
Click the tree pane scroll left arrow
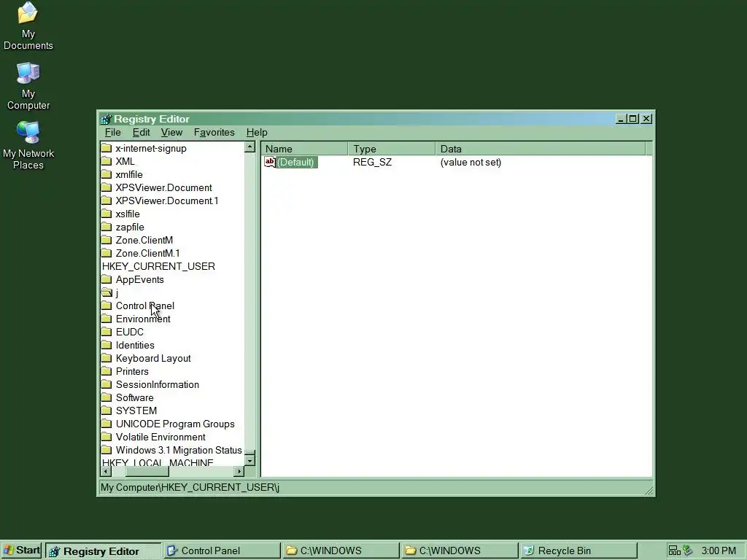coord(107,472)
